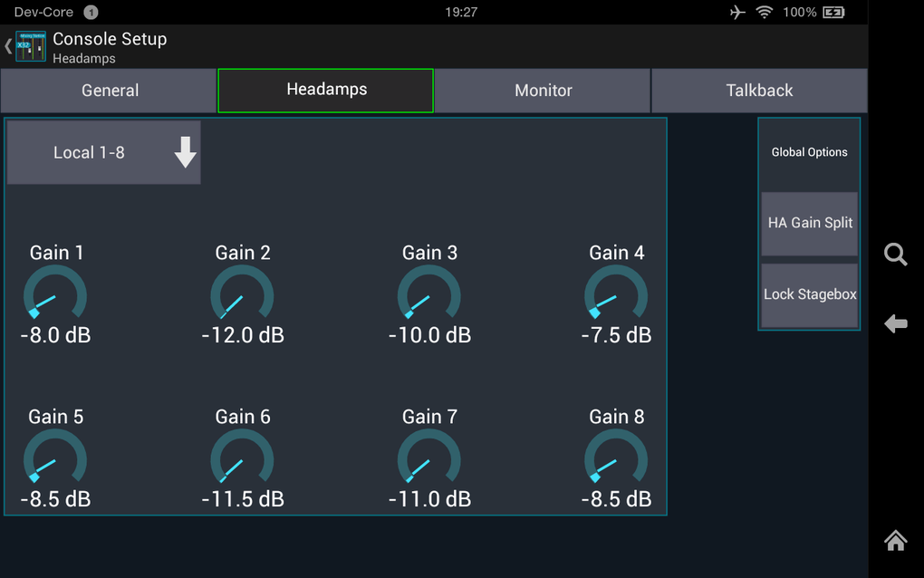This screenshot has width=924, height=578.
Task: Select the General tab
Action: click(x=110, y=90)
